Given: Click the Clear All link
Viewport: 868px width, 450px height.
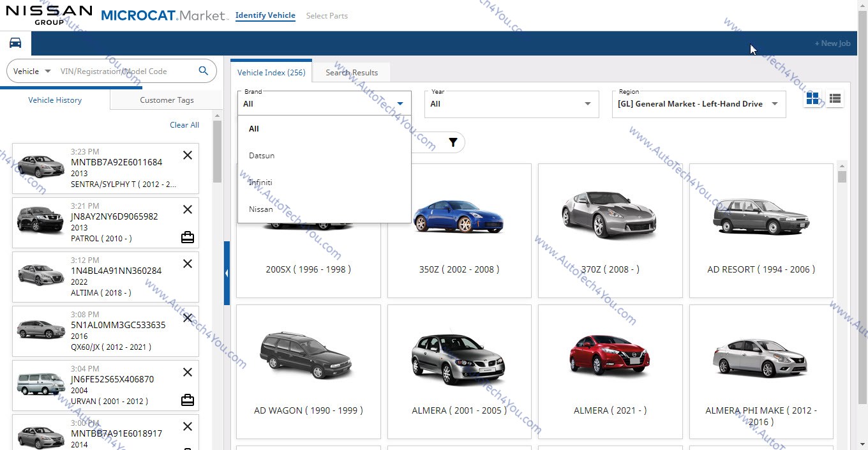Looking at the screenshot, I should click(184, 125).
